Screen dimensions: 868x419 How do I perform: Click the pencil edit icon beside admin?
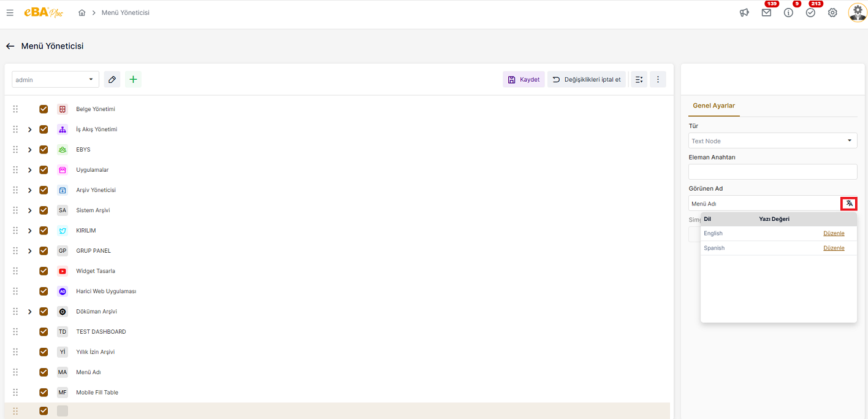pyautogui.click(x=112, y=79)
